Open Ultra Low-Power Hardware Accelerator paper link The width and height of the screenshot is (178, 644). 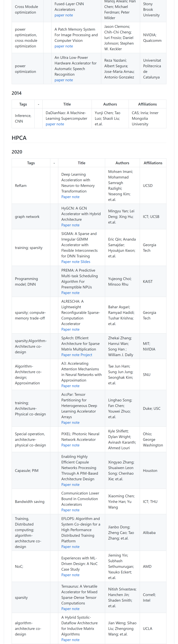[59, 80]
